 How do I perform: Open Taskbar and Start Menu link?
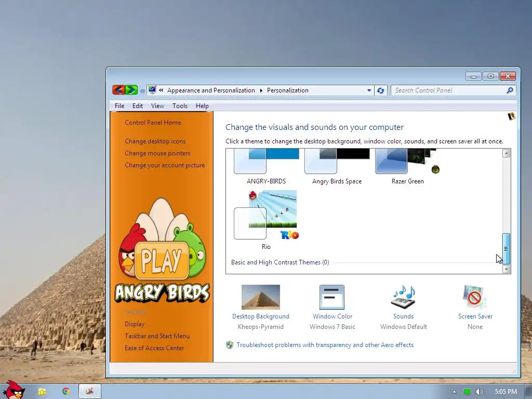(157, 336)
